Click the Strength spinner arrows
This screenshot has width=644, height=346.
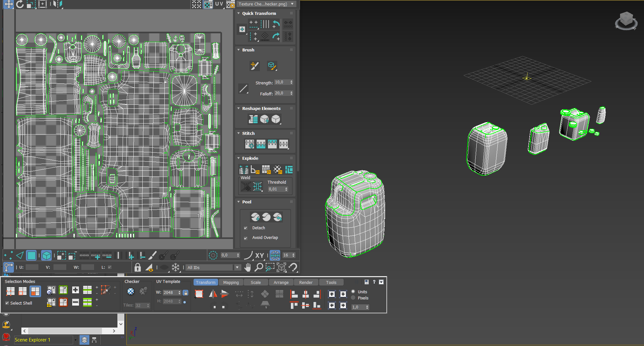[x=291, y=82]
